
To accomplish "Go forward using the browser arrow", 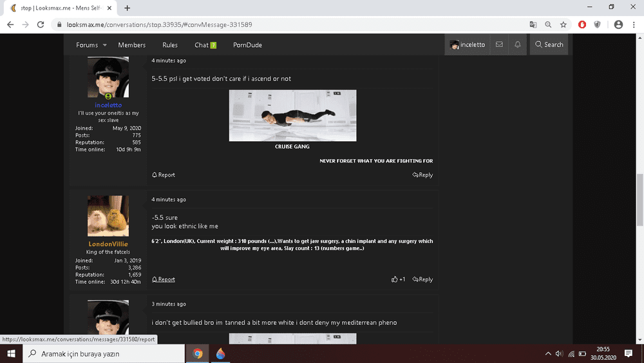I will pyautogui.click(x=26, y=25).
